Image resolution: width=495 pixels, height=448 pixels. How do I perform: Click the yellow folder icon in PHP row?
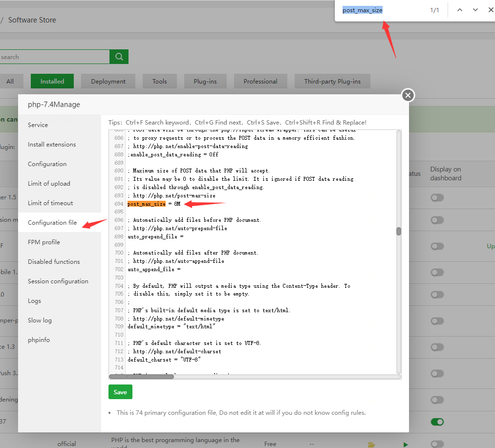point(371,445)
